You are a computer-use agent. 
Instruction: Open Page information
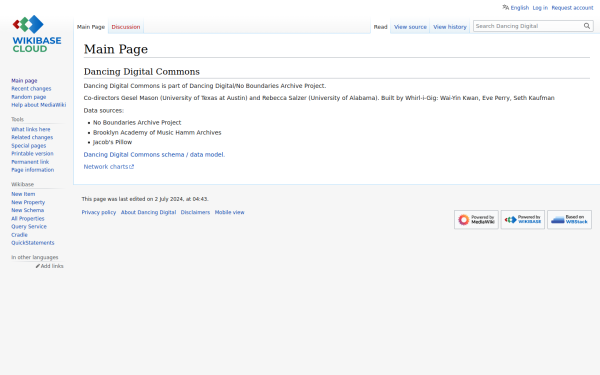coord(33,170)
